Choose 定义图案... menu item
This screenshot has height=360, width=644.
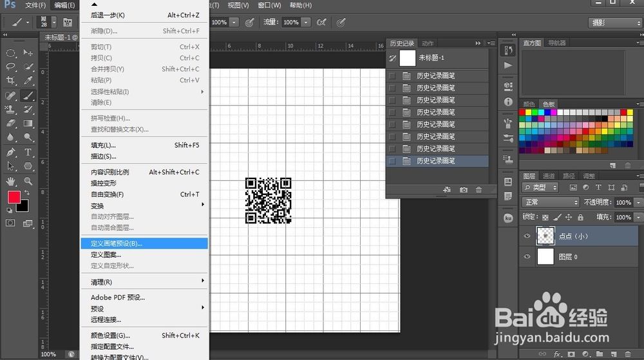pos(144,254)
